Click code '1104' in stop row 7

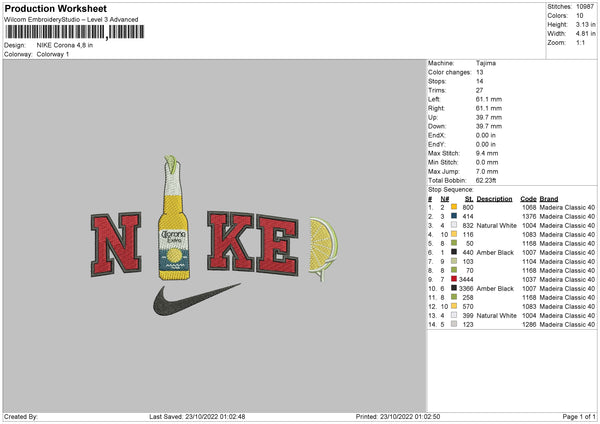(x=530, y=262)
